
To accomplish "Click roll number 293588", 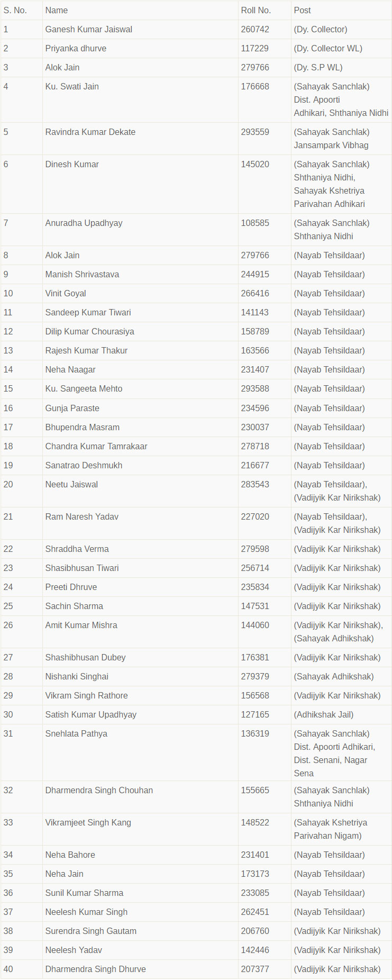I will pyautogui.click(x=255, y=388).
